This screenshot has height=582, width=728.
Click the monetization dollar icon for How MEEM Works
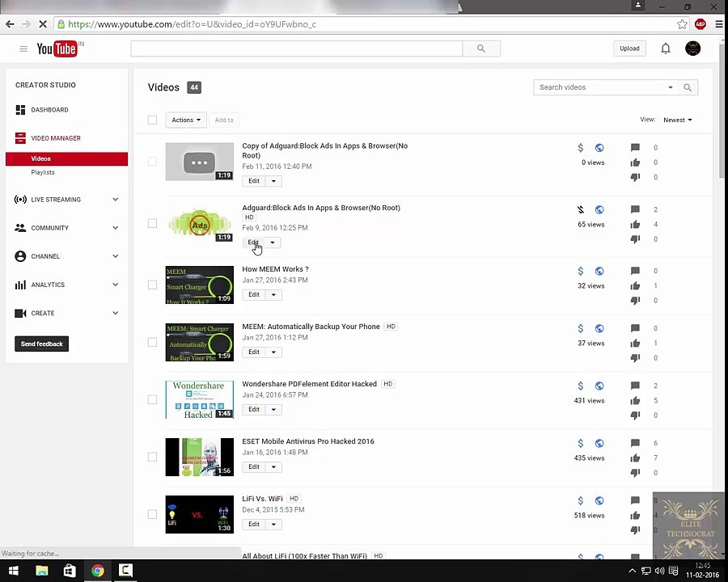(x=580, y=271)
